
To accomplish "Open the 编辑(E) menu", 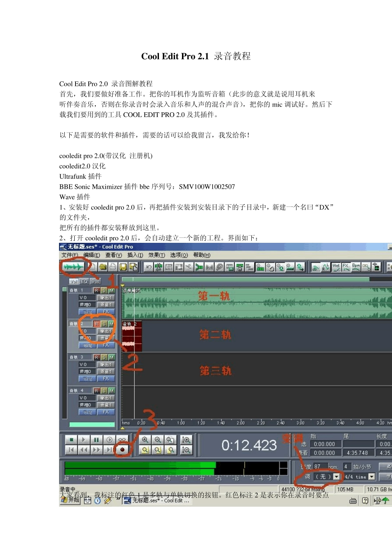I will point(92,255).
